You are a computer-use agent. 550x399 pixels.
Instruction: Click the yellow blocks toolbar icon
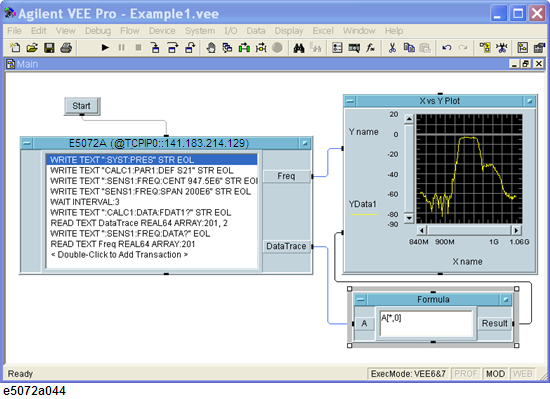point(485,48)
